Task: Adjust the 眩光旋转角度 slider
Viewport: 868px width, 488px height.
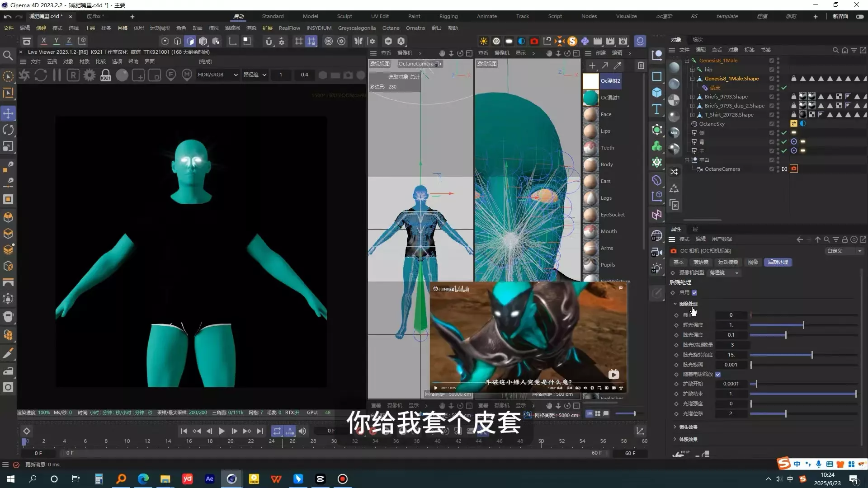Action: pyautogui.click(x=811, y=355)
